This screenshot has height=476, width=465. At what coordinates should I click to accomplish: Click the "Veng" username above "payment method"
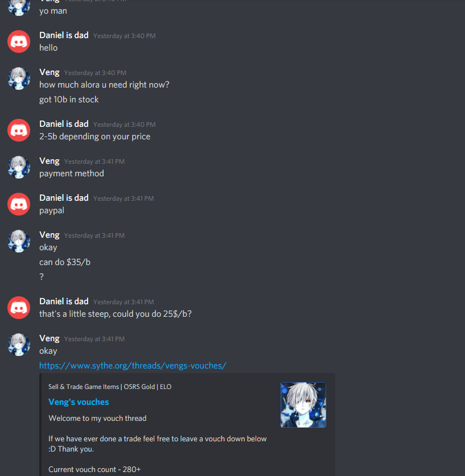click(x=49, y=161)
